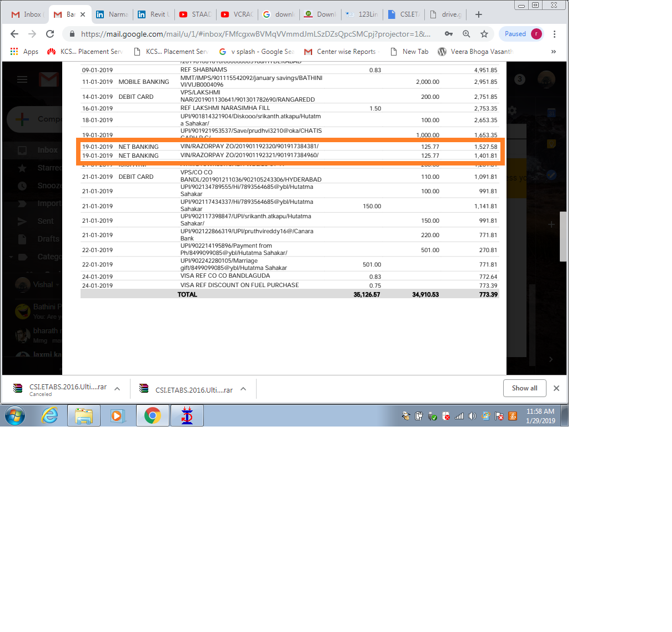Image resolution: width=672 pixels, height=632 pixels.
Task: Expand options for second CSI.ETABS rar download
Action: point(243,389)
